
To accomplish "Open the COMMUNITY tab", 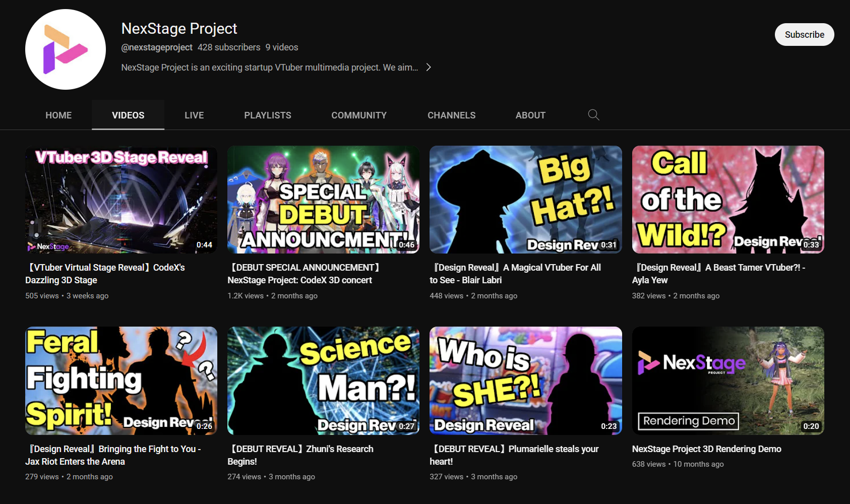I will coord(359,115).
